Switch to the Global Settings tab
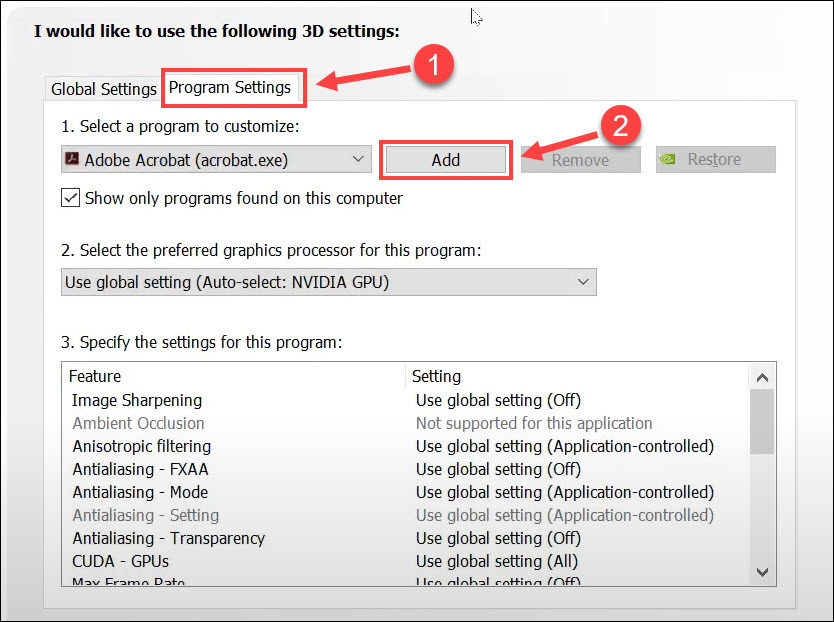 point(102,89)
